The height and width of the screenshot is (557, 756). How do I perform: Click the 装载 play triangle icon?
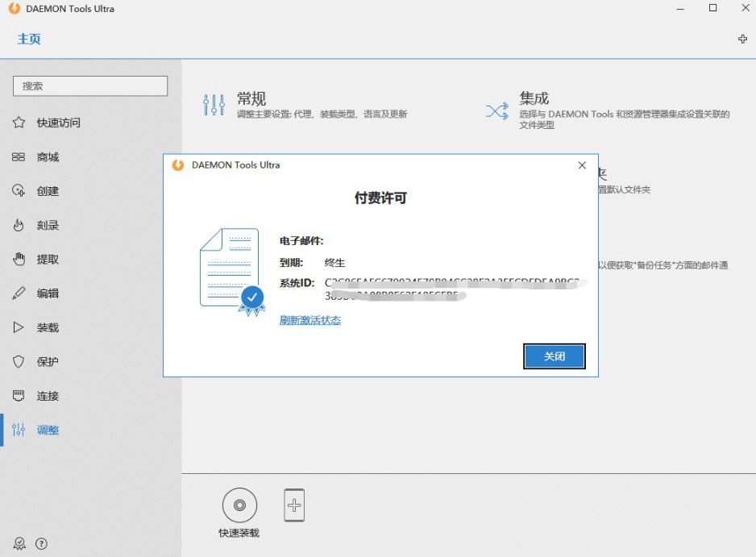pyautogui.click(x=19, y=327)
